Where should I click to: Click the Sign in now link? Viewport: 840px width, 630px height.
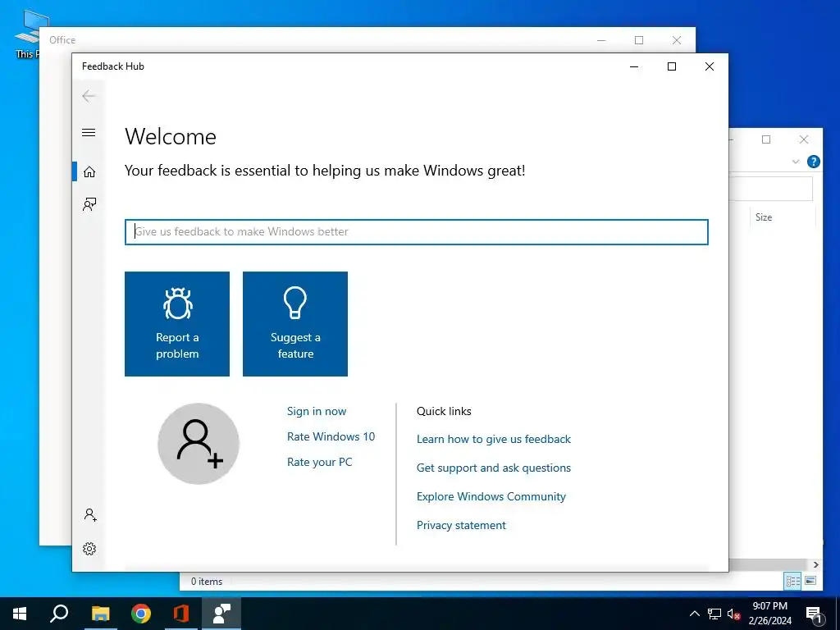(x=317, y=411)
